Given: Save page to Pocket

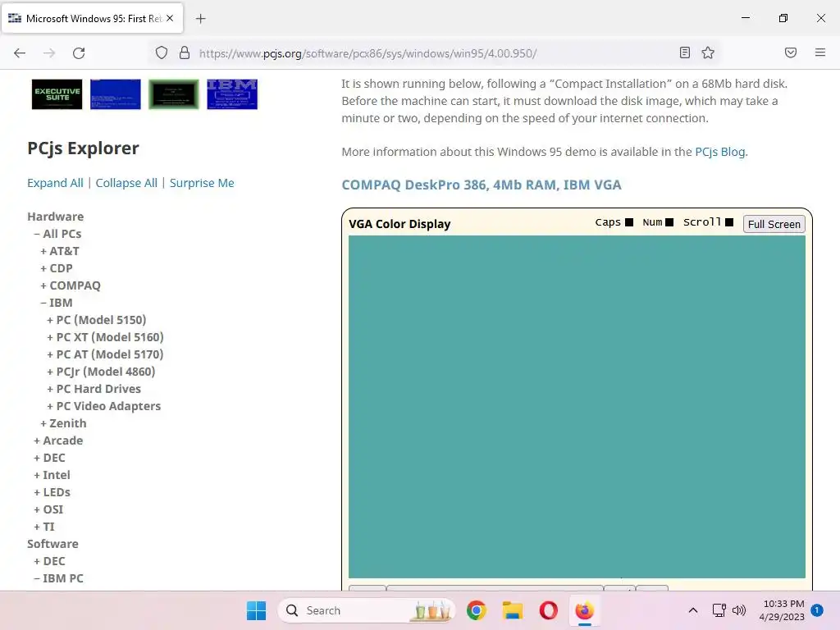Looking at the screenshot, I should [790, 52].
